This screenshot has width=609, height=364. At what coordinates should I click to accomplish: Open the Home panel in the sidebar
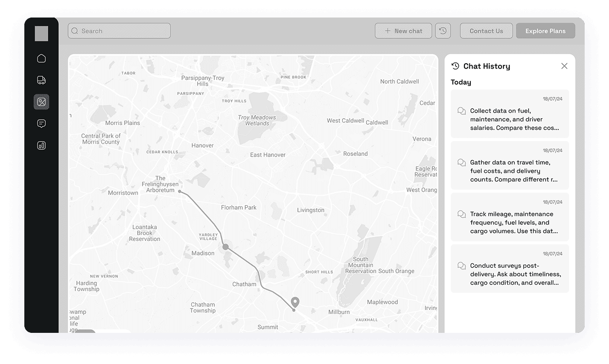(41, 58)
